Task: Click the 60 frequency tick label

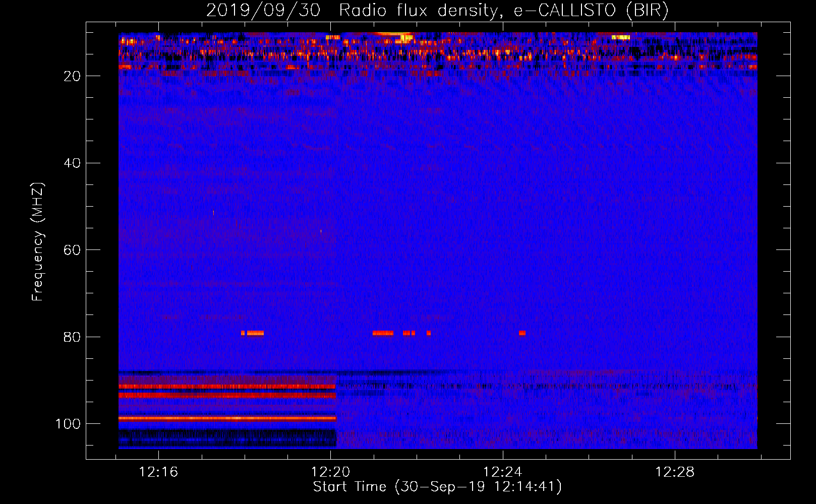Action: [x=72, y=250]
